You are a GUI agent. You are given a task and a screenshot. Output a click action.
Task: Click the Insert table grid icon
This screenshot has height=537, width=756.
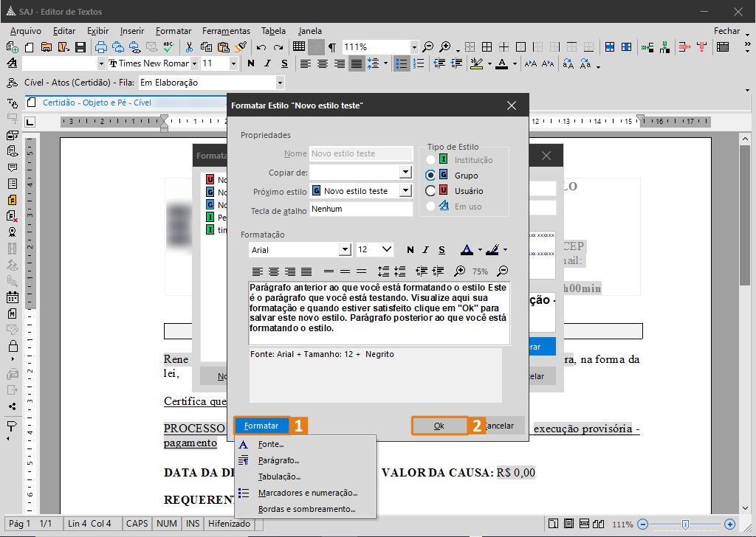299,46
